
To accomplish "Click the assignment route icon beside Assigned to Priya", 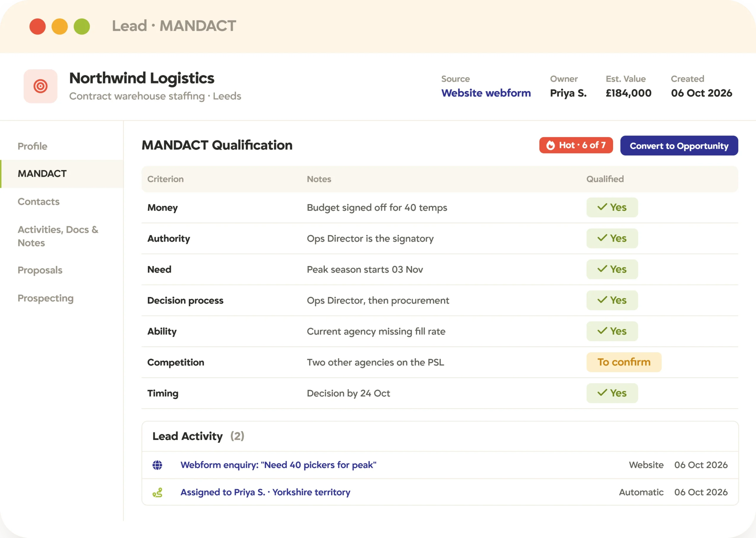I will 157,492.
